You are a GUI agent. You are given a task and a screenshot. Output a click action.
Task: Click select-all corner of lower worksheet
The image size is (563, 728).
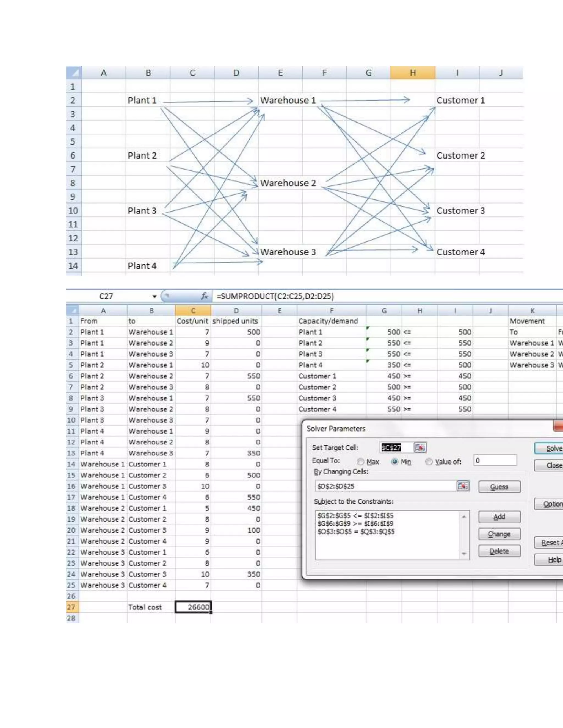pos(73,310)
